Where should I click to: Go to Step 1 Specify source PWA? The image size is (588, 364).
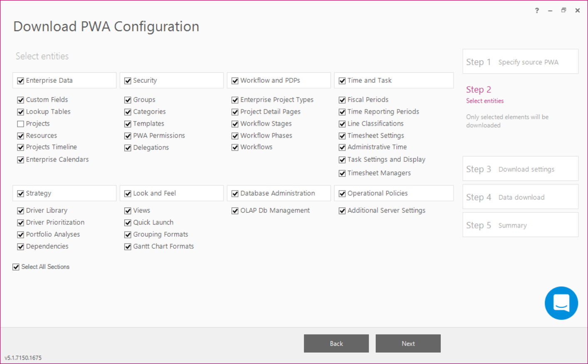[520, 62]
